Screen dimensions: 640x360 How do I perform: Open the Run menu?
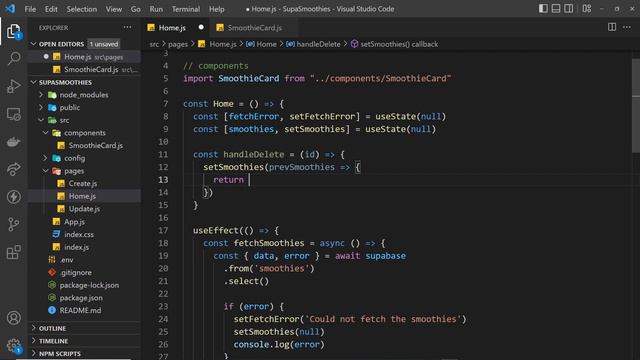156,9
